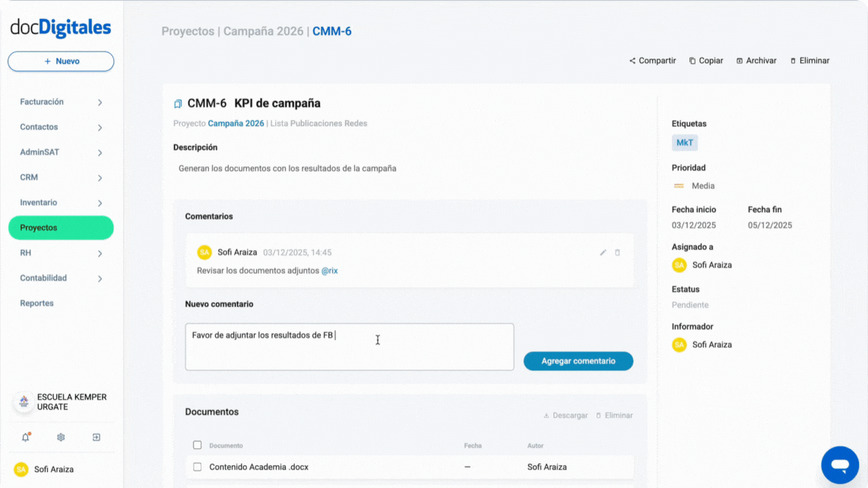868x488 pixels.
Task: Expand the CRM menu section
Action: click(60, 176)
